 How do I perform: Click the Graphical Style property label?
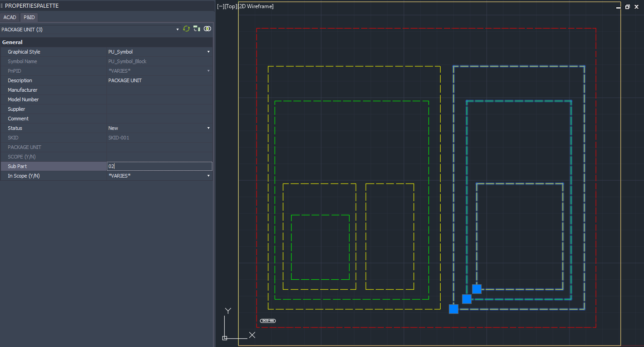[24, 52]
